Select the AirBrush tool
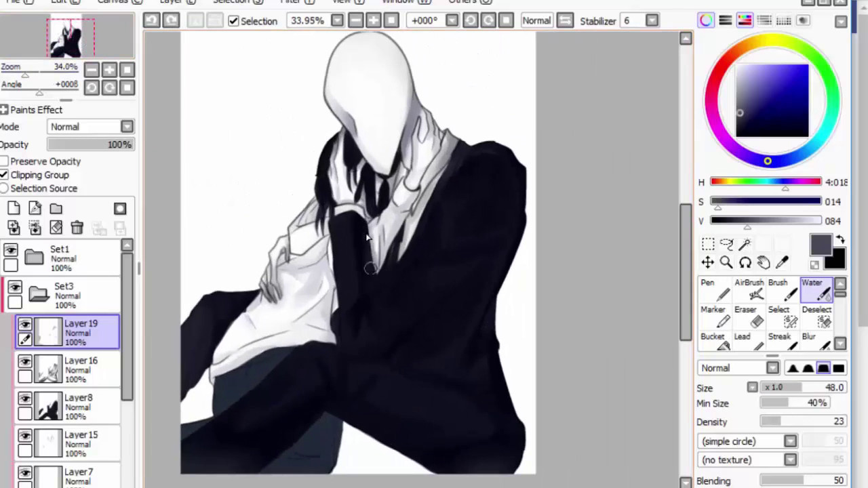The height and width of the screenshot is (488, 868). (749, 289)
